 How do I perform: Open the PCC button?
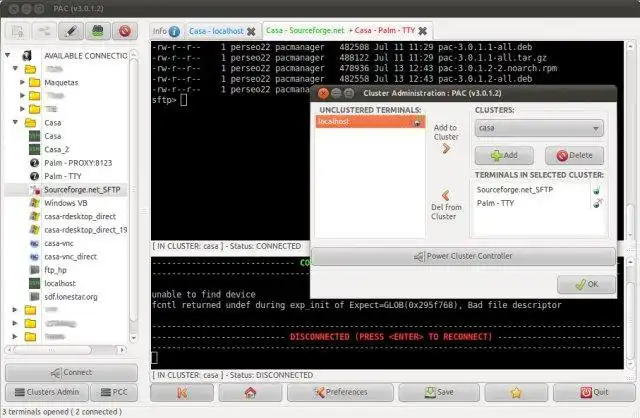tap(114, 392)
